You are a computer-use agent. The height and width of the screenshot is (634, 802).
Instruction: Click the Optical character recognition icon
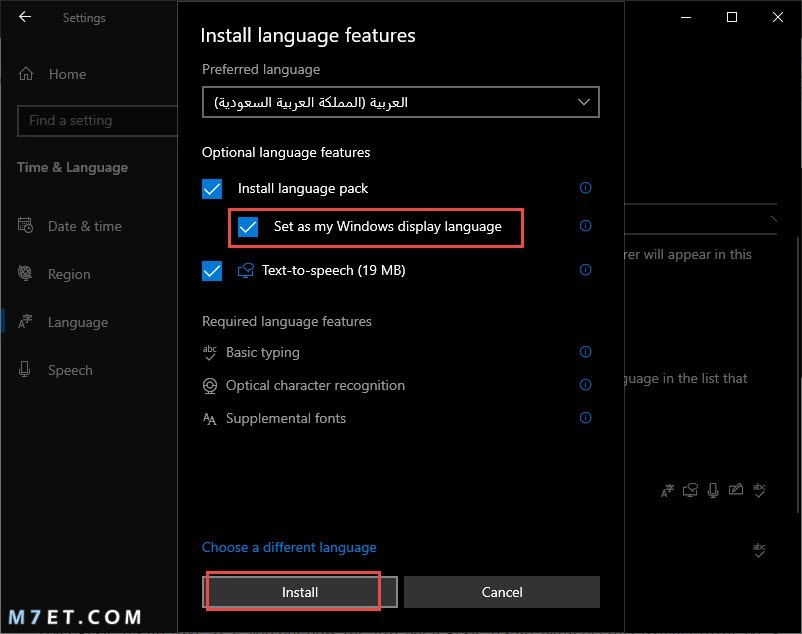click(210, 386)
